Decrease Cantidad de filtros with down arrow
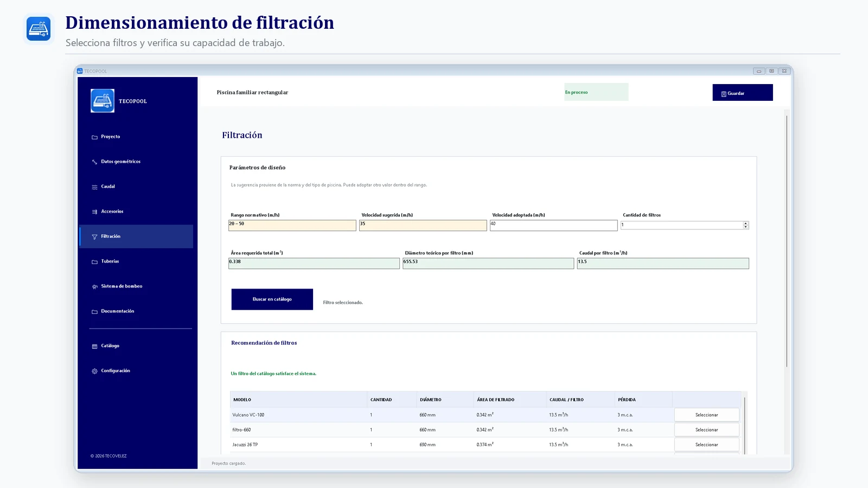This screenshot has width=868, height=488. (x=746, y=227)
